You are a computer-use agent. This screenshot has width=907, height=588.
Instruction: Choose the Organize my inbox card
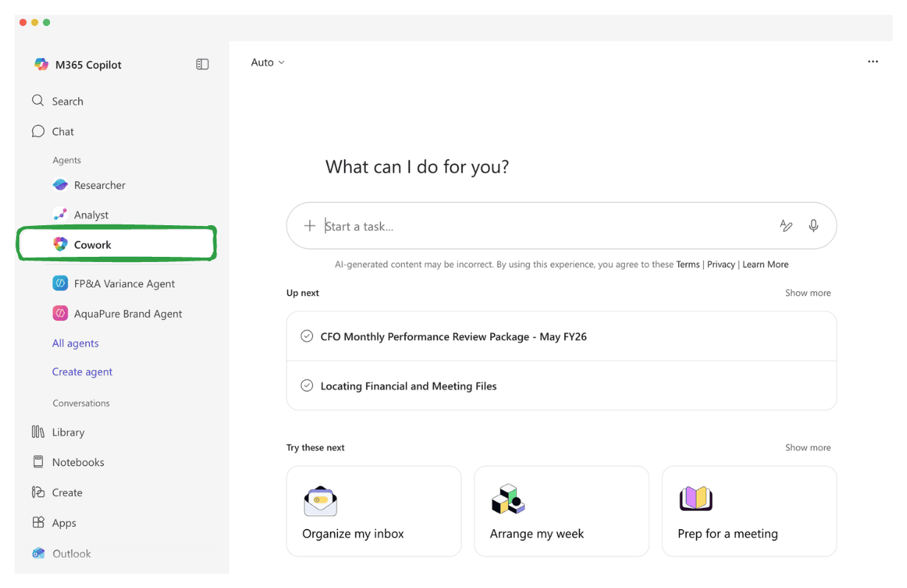point(374,511)
